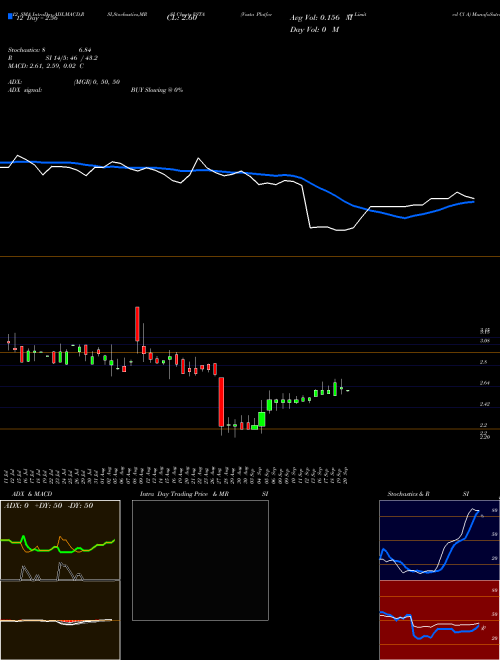Click the blue 12-day SMA legend square
Image resolution: width=500 pixels, height=660 pixels.
(x=10, y=17)
